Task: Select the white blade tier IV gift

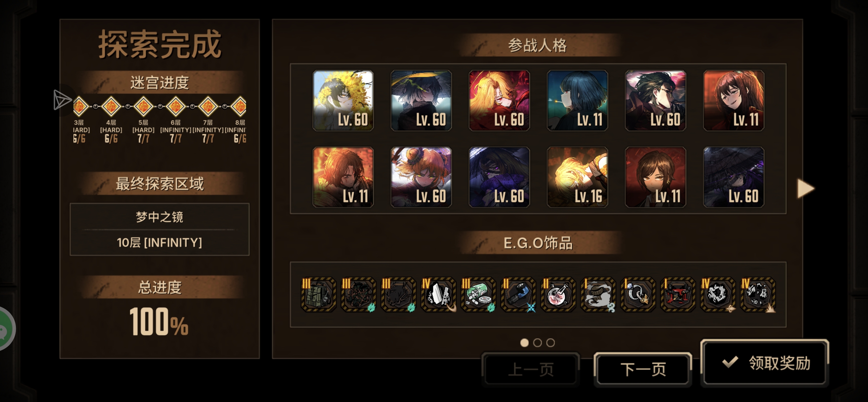Action: pos(438,295)
